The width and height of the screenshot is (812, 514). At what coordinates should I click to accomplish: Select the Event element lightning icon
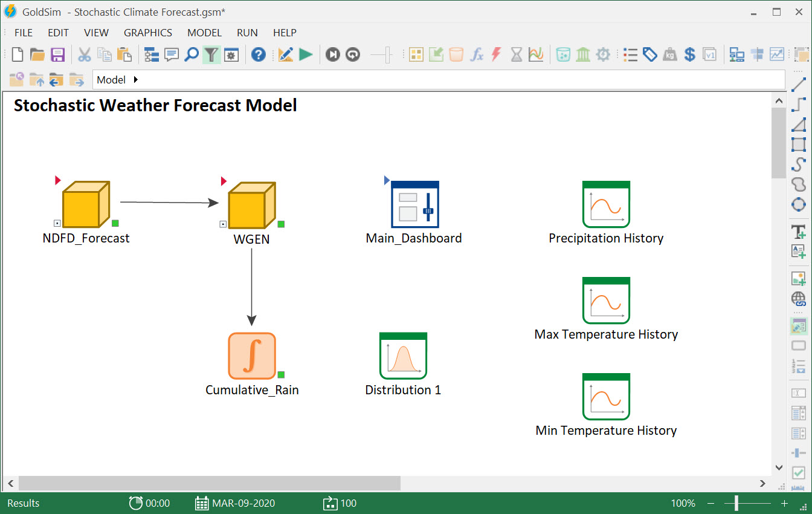(495, 54)
